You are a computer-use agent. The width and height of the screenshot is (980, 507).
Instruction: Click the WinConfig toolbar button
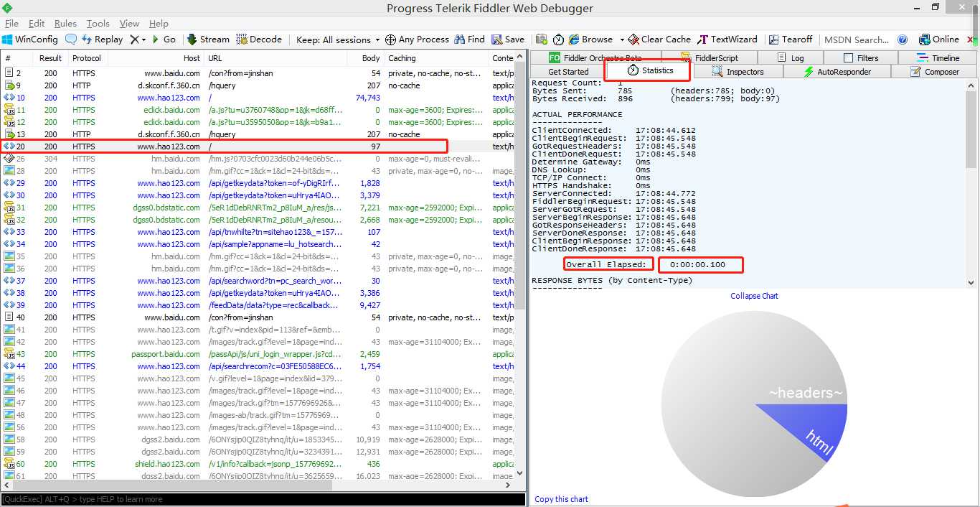(x=29, y=39)
